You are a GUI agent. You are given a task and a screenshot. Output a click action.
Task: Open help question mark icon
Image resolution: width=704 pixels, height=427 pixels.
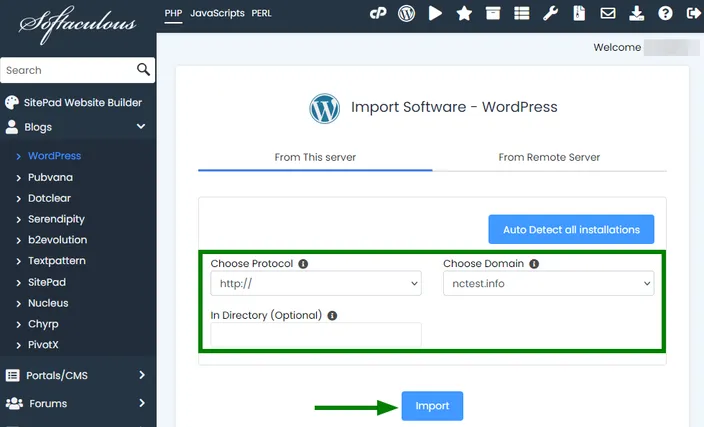pyautogui.click(x=665, y=13)
